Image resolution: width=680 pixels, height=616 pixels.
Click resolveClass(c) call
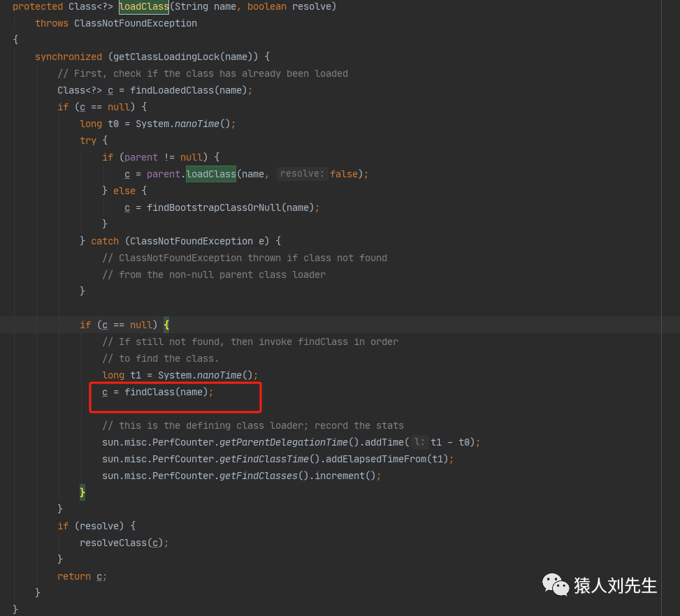122,543
